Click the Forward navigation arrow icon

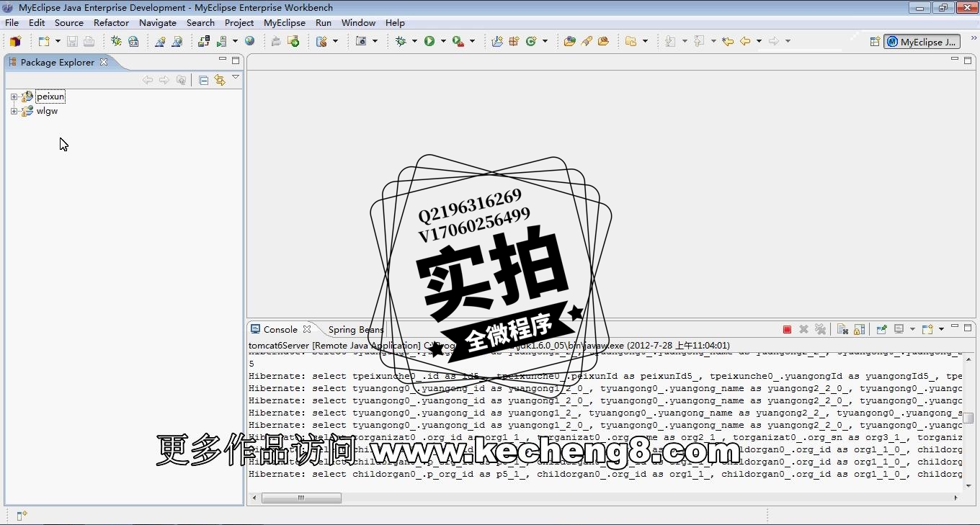tap(774, 41)
